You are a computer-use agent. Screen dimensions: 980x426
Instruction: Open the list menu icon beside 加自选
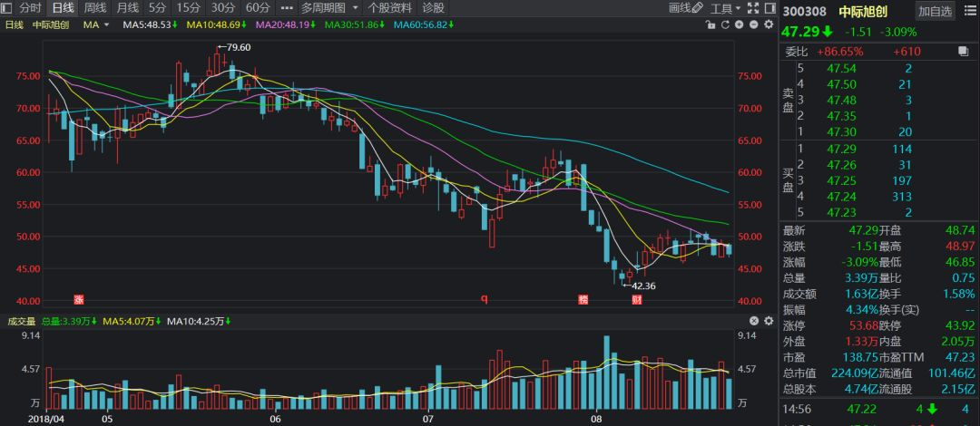(x=969, y=11)
